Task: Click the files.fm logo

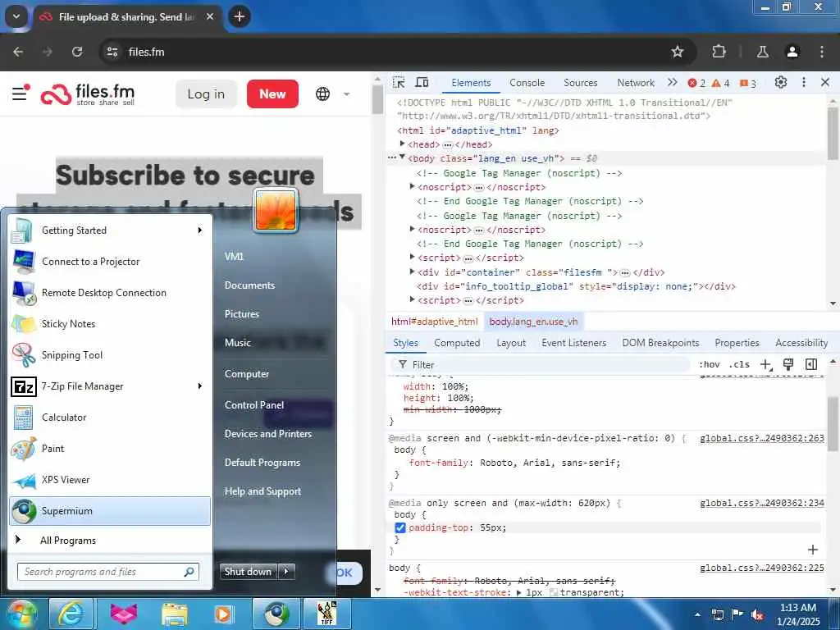Action: [88, 94]
